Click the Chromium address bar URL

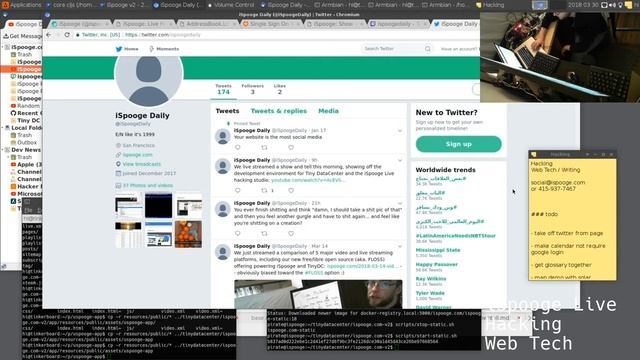162,35
